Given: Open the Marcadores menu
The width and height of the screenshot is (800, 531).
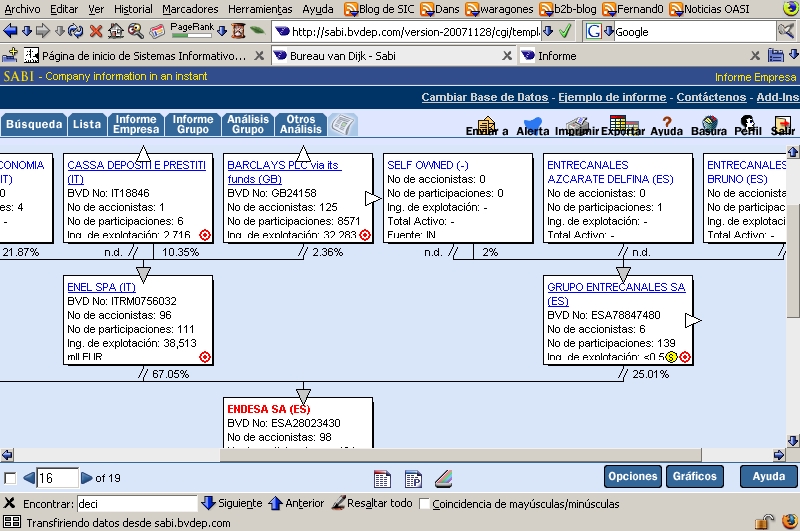Looking at the screenshot, I should [190, 9].
